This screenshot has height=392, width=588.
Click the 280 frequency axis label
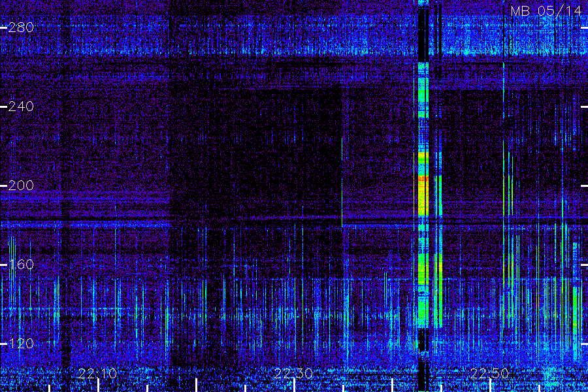tap(21, 27)
